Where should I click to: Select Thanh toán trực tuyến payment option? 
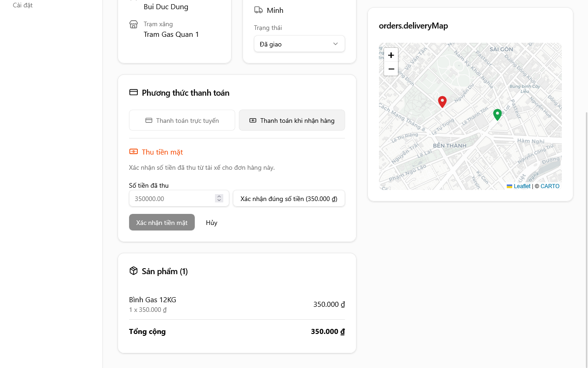tap(182, 121)
